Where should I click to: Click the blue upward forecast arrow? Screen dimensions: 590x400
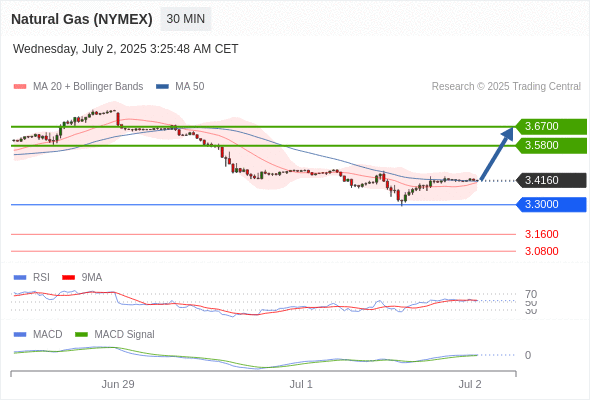pyautogui.click(x=497, y=154)
